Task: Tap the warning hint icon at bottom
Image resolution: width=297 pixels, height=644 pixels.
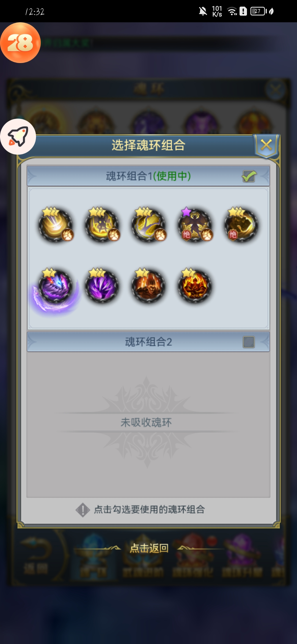Action: (x=82, y=510)
